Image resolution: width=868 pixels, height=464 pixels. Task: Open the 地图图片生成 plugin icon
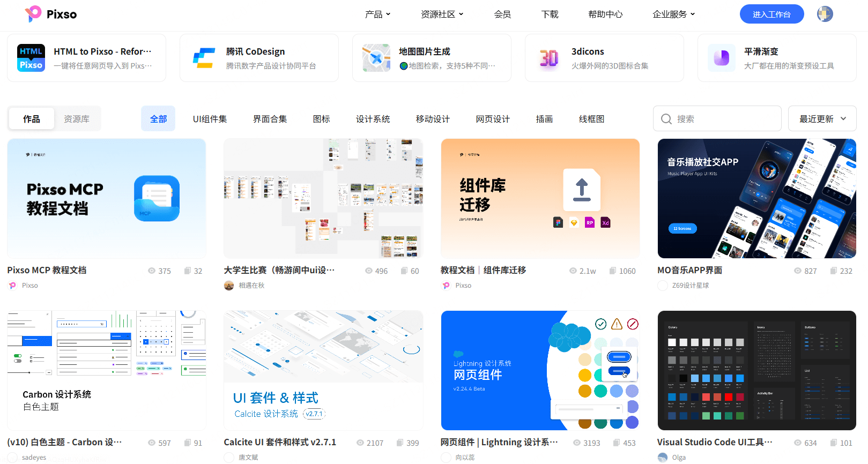[376, 58]
